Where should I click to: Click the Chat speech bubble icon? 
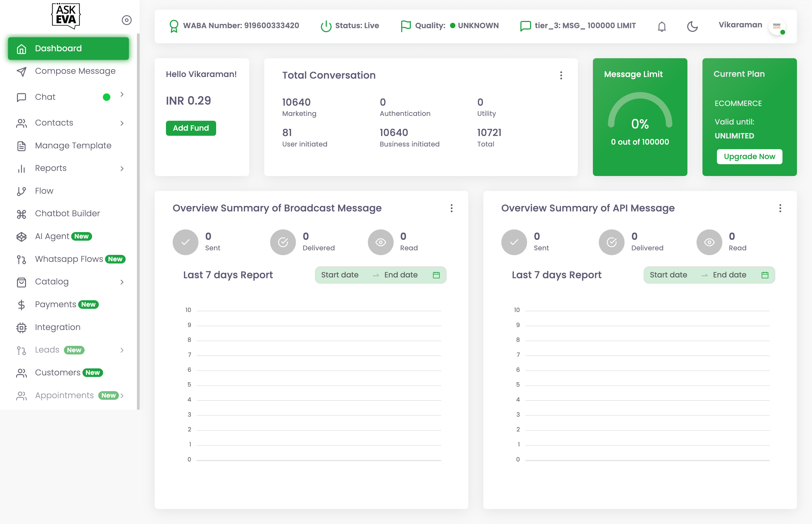21,97
